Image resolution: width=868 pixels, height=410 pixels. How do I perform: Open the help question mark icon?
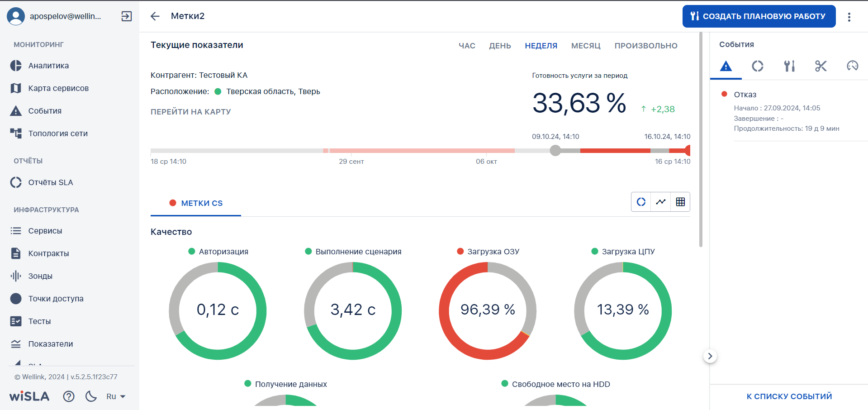click(x=69, y=396)
